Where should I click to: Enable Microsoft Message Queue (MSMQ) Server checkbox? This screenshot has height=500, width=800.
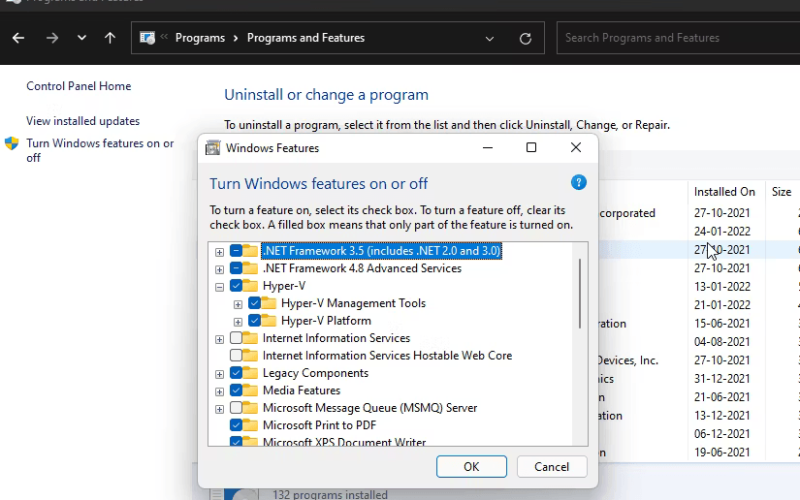pos(236,408)
